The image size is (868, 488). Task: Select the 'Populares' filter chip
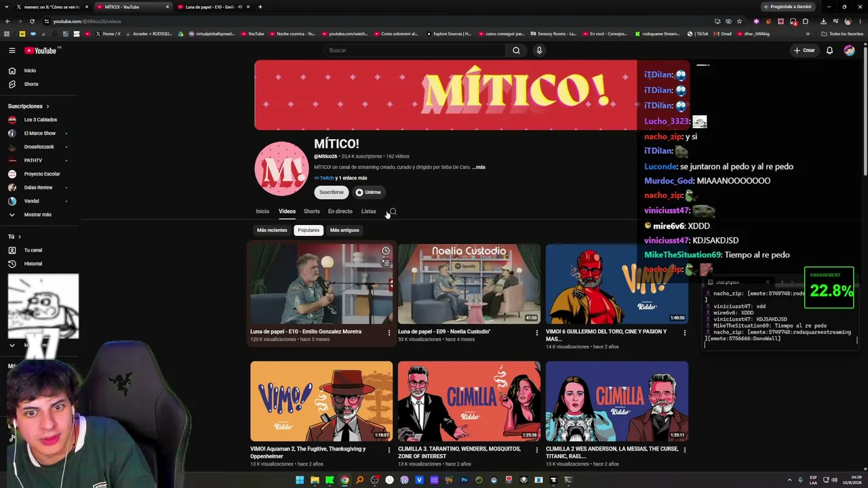(x=309, y=230)
